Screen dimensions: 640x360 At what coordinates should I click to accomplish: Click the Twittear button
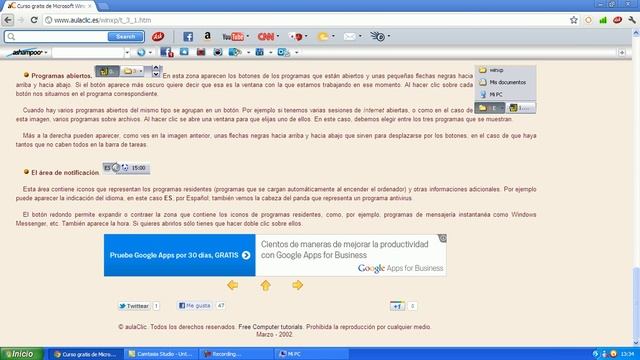134,306
